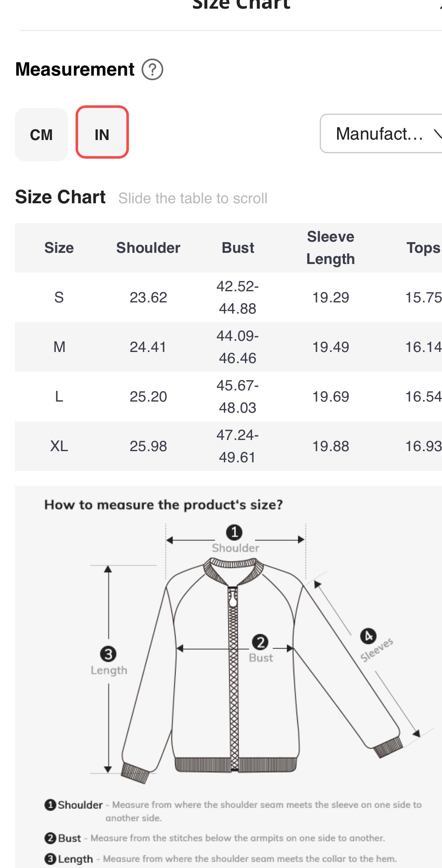442x868 pixels.
Task: Tap the numbered 3 Length marker on diagram
Action: click(108, 654)
